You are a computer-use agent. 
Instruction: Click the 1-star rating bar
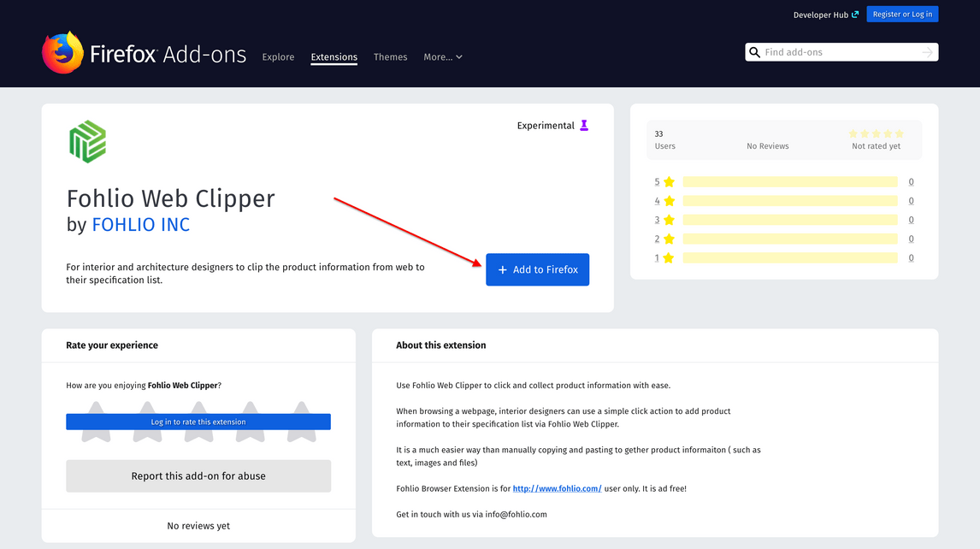[x=790, y=257]
